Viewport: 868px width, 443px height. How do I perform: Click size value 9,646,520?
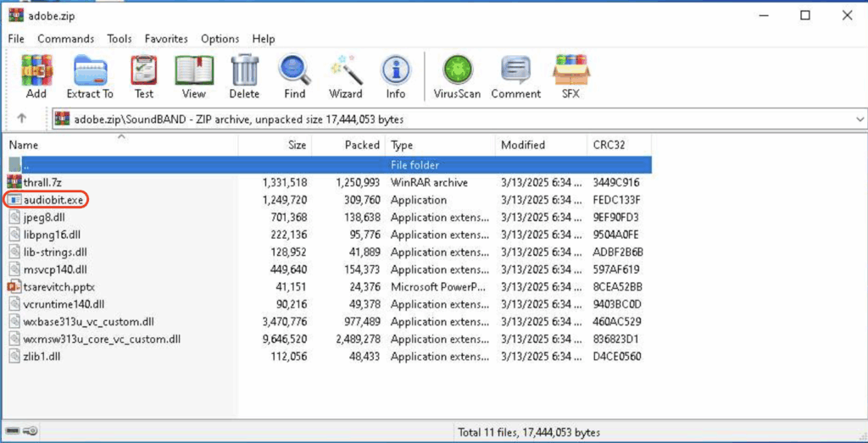(x=285, y=339)
